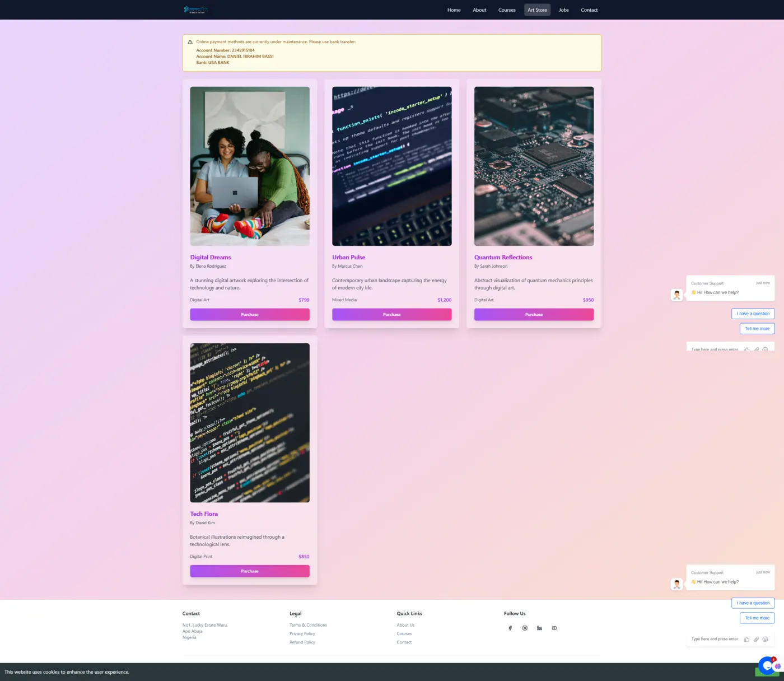
Task: Open the Facebook page from Follow Us
Action: (510, 628)
